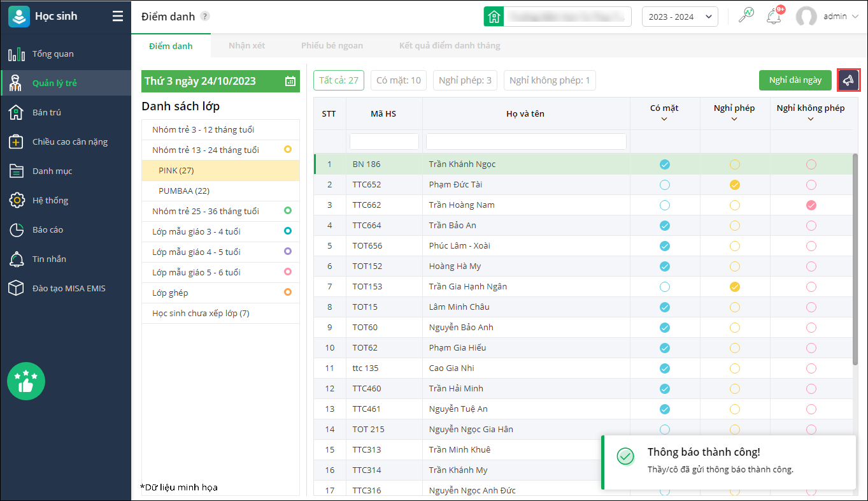
Task: Click the green check icon in success toast
Action: click(625, 456)
